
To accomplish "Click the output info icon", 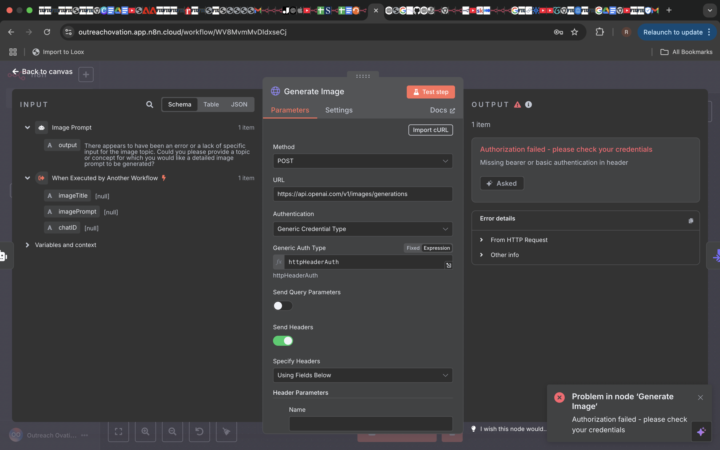I will pyautogui.click(x=529, y=105).
